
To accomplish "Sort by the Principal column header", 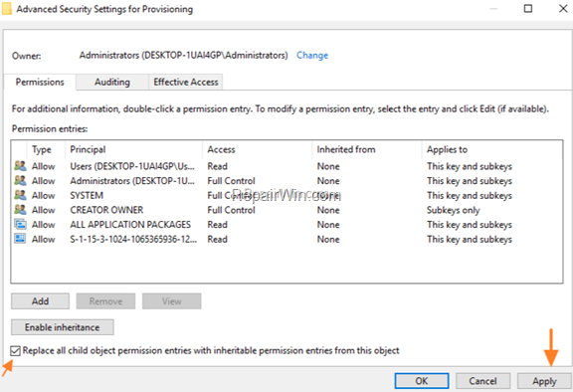I will [133, 150].
